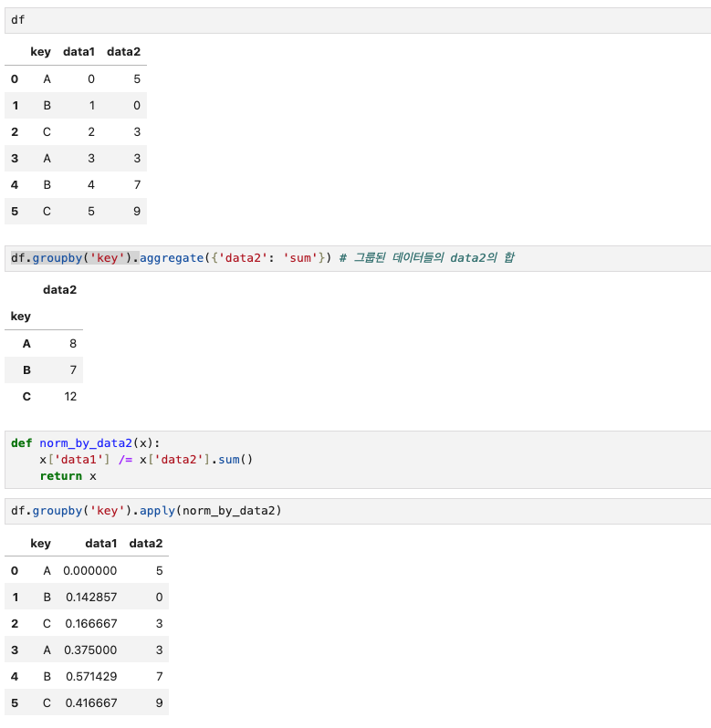Click data2 value 9 in the apply result table
Image resolution: width=711 pixels, height=728 pixels.
(x=160, y=703)
